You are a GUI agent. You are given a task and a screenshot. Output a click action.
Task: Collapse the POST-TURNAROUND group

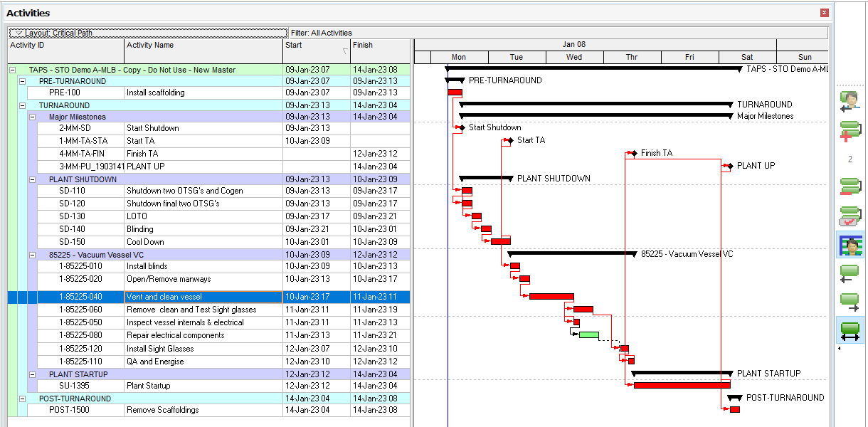22,399
